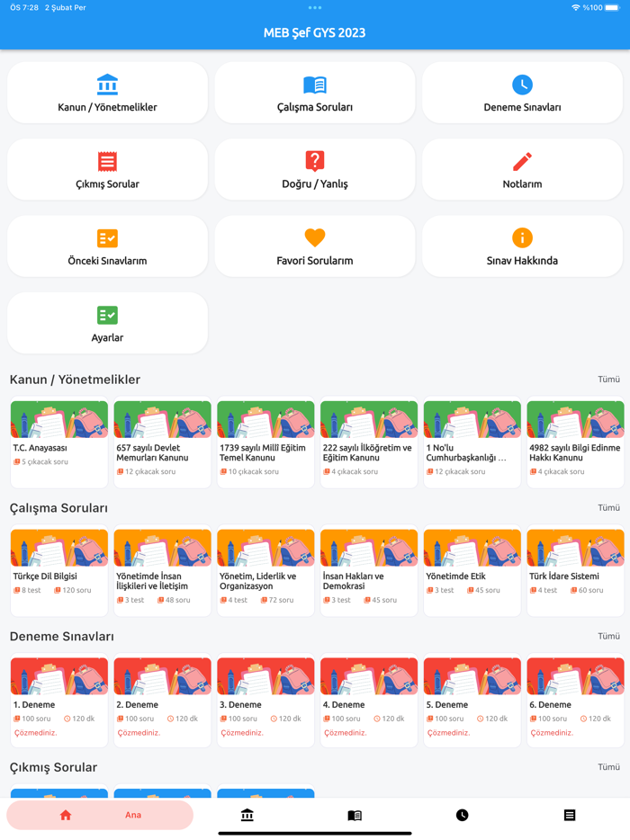Switch to the Ana home tab

[100, 816]
